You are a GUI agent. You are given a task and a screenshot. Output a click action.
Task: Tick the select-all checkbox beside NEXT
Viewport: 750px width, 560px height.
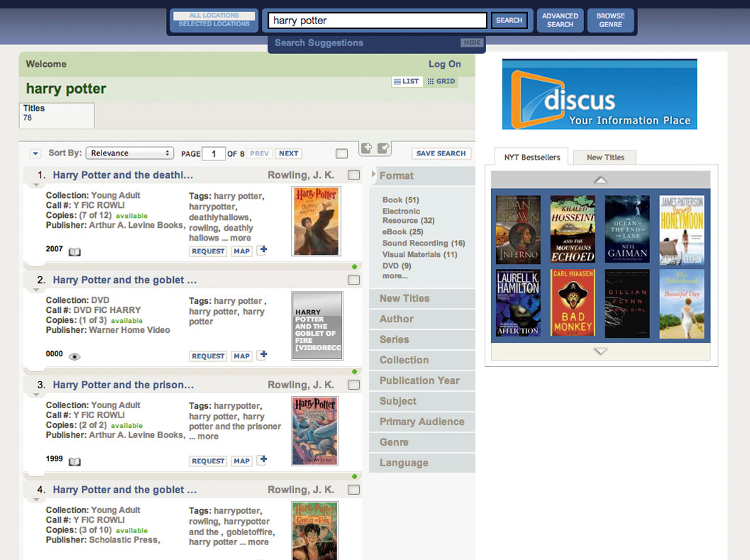click(x=341, y=153)
